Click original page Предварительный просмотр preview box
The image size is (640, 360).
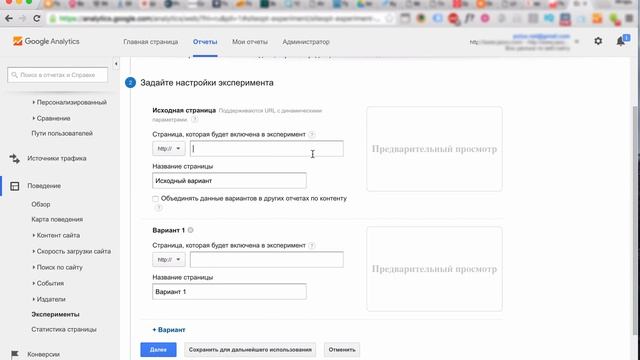tap(434, 149)
